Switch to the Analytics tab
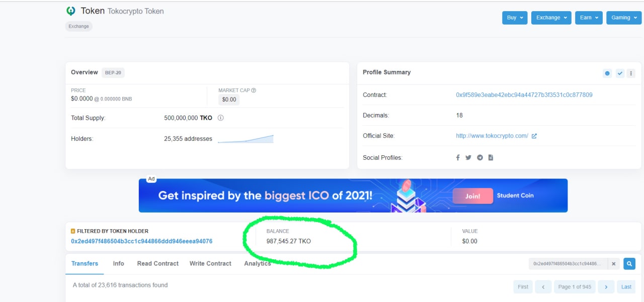The height and width of the screenshot is (302, 644). pyautogui.click(x=258, y=263)
